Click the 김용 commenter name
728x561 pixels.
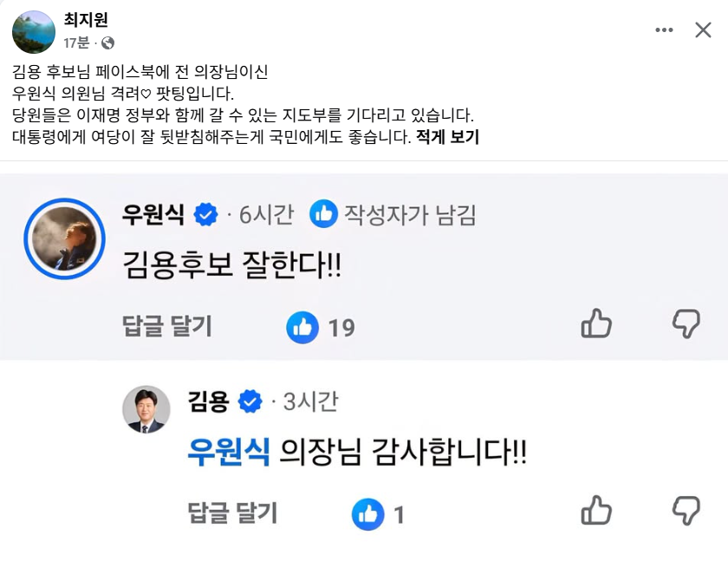pos(209,401)
